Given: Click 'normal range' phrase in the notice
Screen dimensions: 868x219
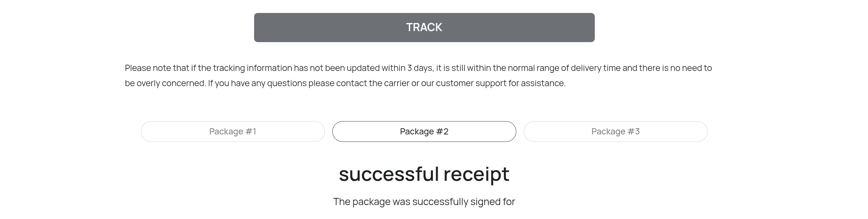Looking at the screenshot, I should 533,68.
